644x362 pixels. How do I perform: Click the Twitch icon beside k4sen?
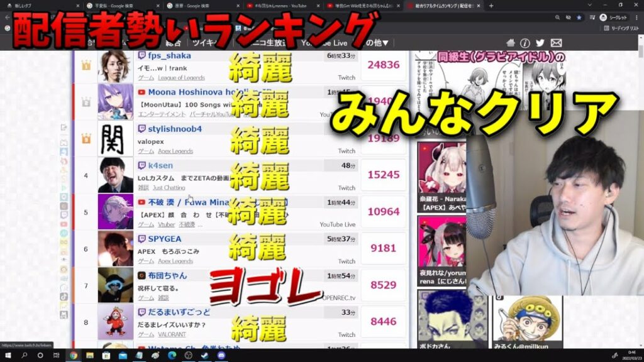coord(142,165)
